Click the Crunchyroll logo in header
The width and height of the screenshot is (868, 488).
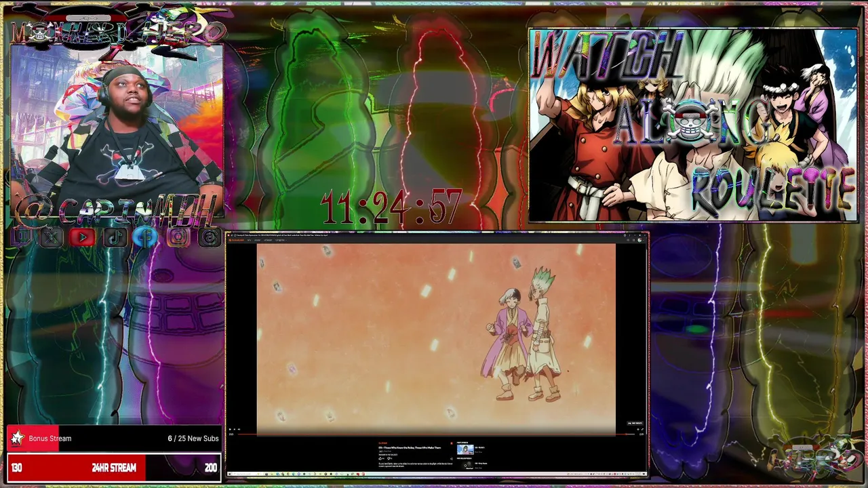[x=235, y=240]
